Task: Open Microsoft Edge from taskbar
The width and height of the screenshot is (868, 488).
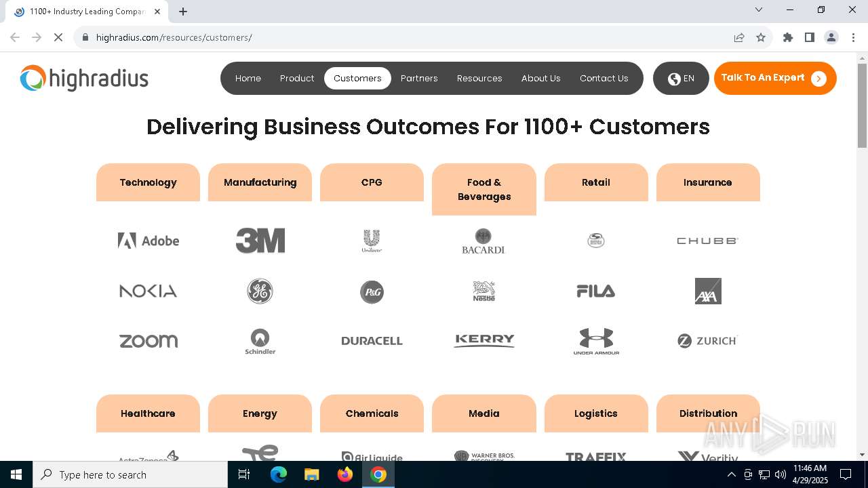Action: [279, 474]
